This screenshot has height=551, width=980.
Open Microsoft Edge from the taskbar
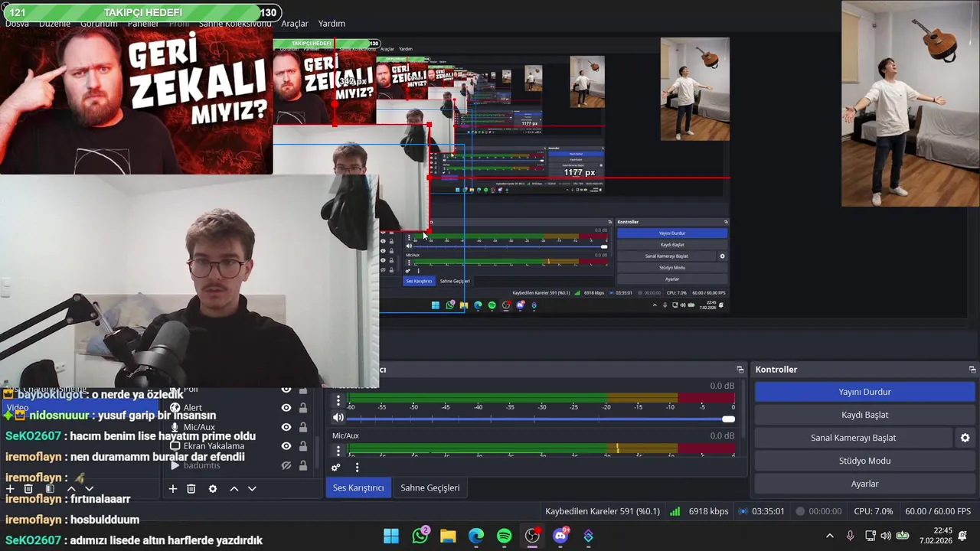[x=476, y=536]
